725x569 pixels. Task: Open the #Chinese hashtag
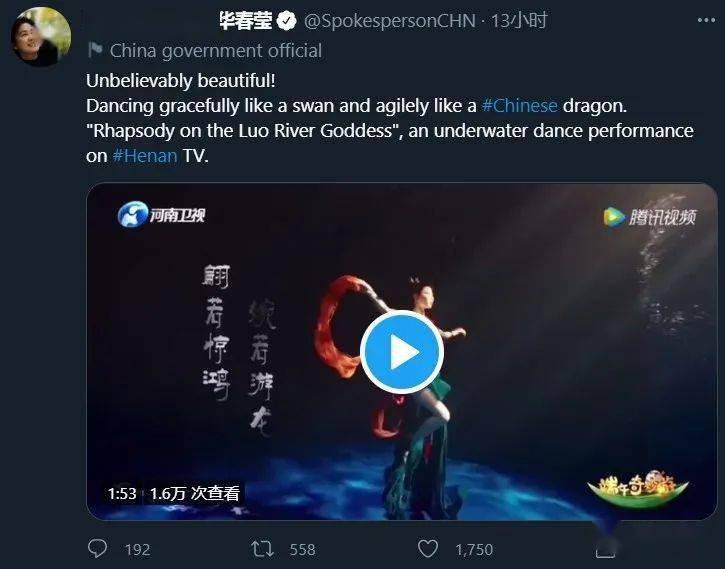click(x=519, y=106)
